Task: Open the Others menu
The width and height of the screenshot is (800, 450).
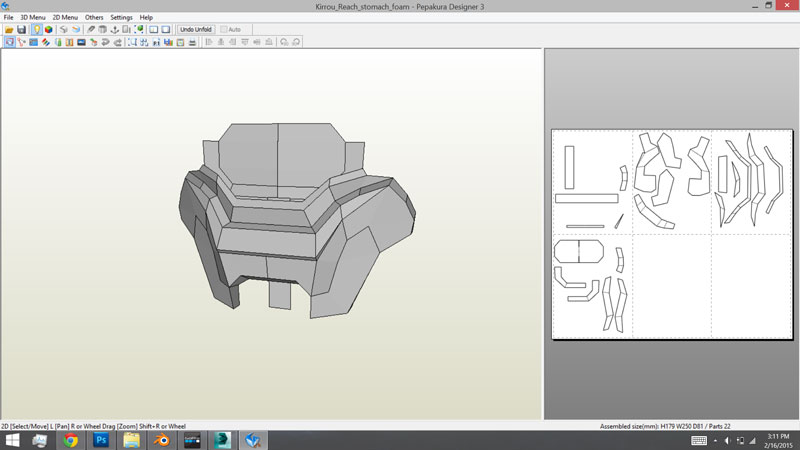Action: point(94,17)
